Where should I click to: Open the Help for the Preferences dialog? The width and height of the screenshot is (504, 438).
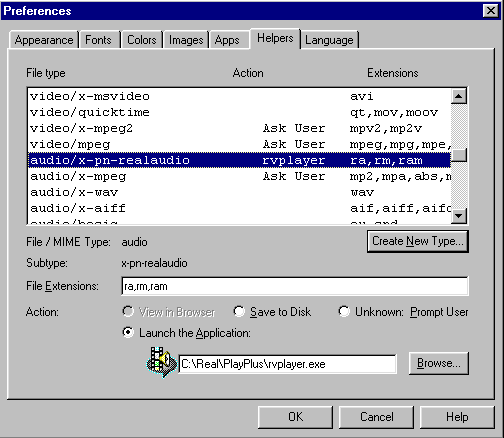point(457,417)
